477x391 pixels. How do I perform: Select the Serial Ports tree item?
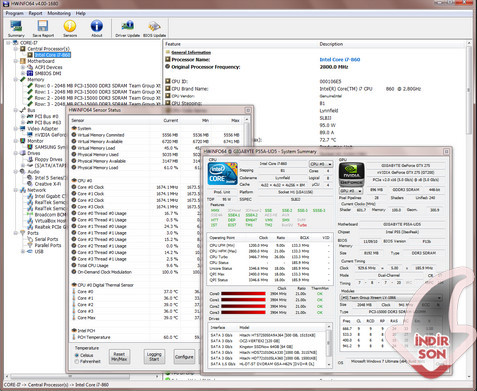click(46, 239)
